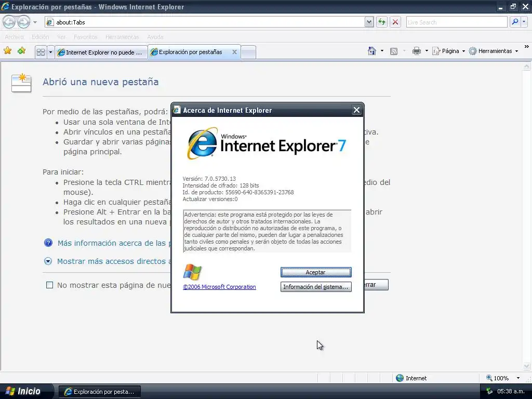Viewport: 532px width, 399px height.
Task: Open '©2006 Microsoft Corporation' link
Action: pyautogui.click(x=219, y=287)
